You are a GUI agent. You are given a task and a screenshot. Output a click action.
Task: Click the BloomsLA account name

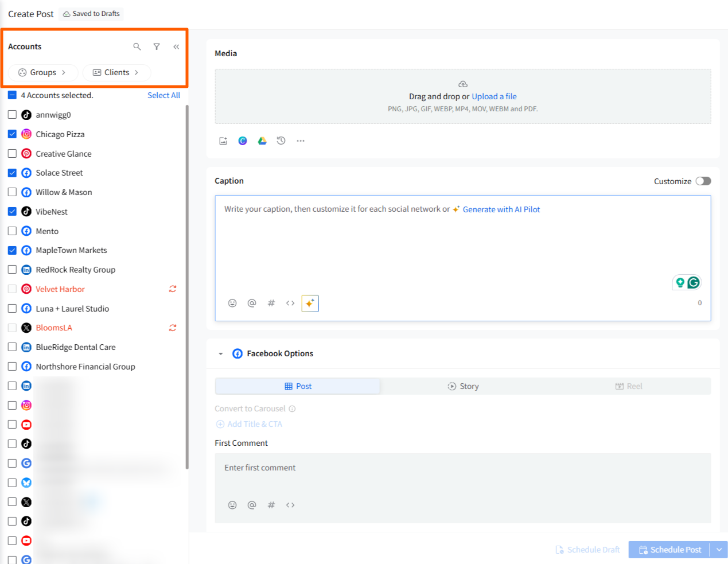pyautogui.click(x=54, y=328)
